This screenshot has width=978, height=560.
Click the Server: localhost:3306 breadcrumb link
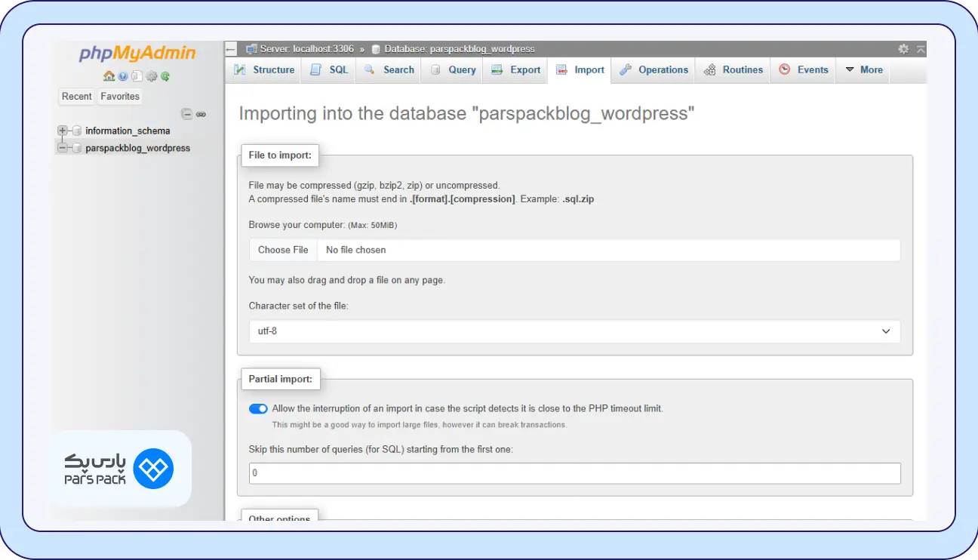click(307, 49)
